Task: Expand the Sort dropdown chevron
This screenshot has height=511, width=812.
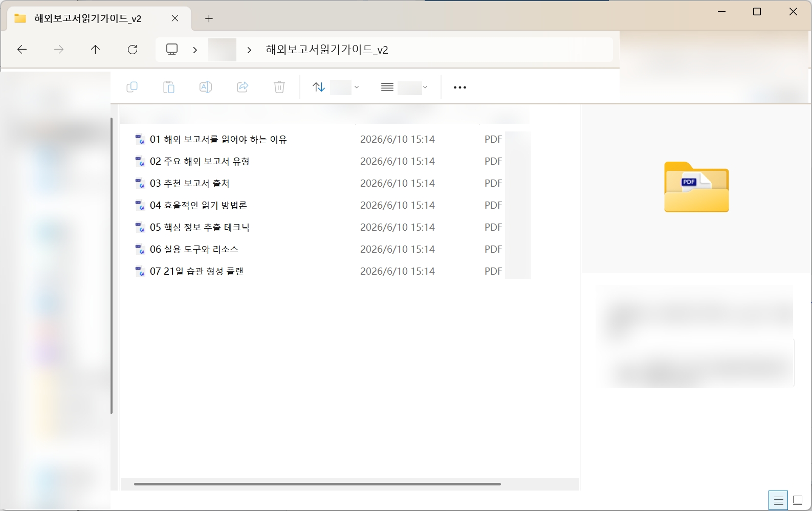Action: 357,87
